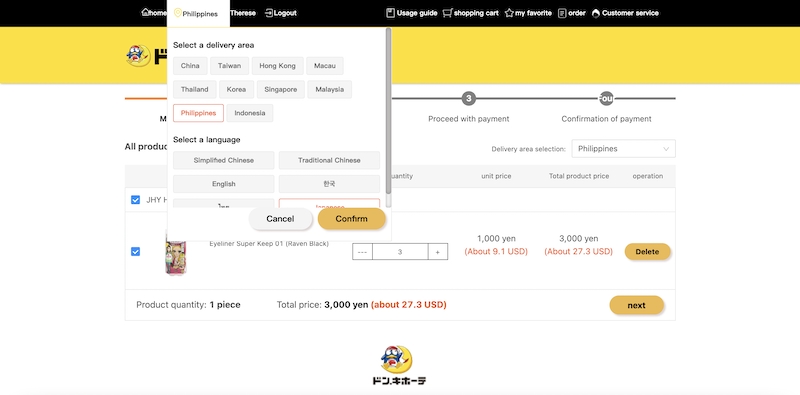
Task: Select Philippines delivery area option
Action: pos(198,113)
